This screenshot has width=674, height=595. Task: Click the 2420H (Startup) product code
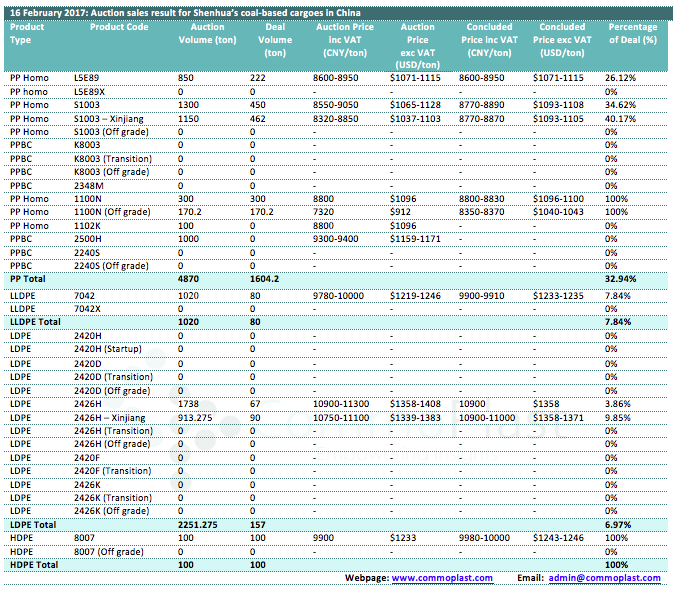114,349
